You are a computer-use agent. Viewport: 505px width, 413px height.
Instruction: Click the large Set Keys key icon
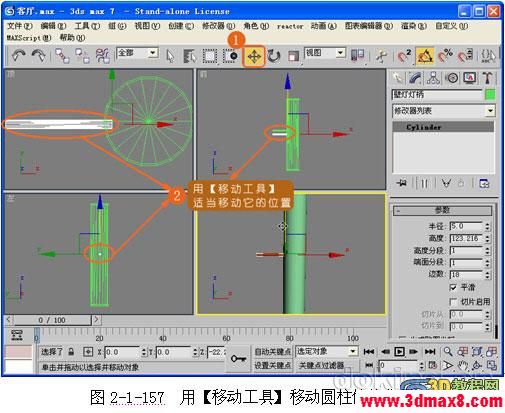238,359
